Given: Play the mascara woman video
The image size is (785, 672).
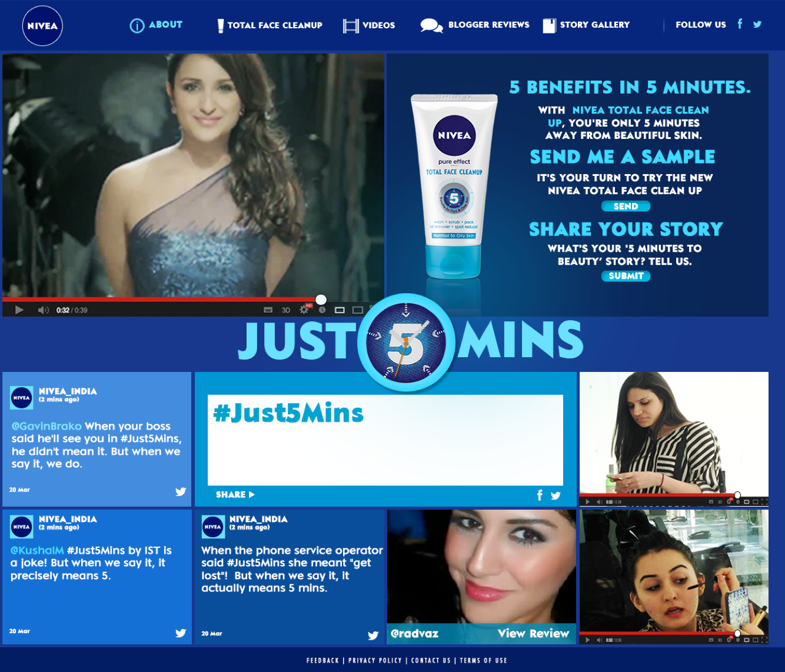Looking at the screenshot, I should pos(587,640).
